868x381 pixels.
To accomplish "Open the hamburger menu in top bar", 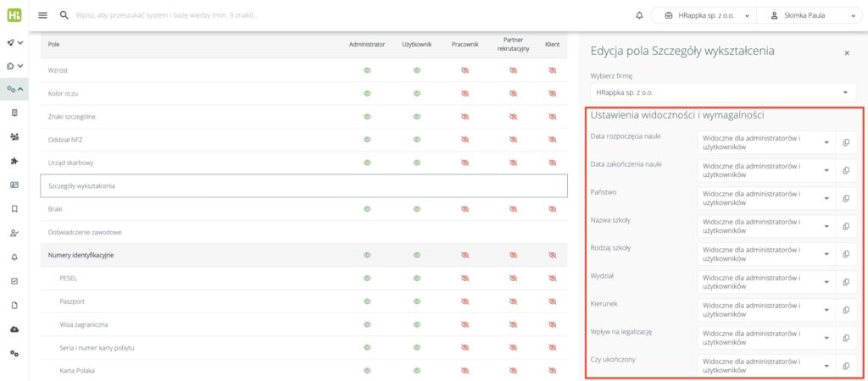I will [x=43, y=15].
